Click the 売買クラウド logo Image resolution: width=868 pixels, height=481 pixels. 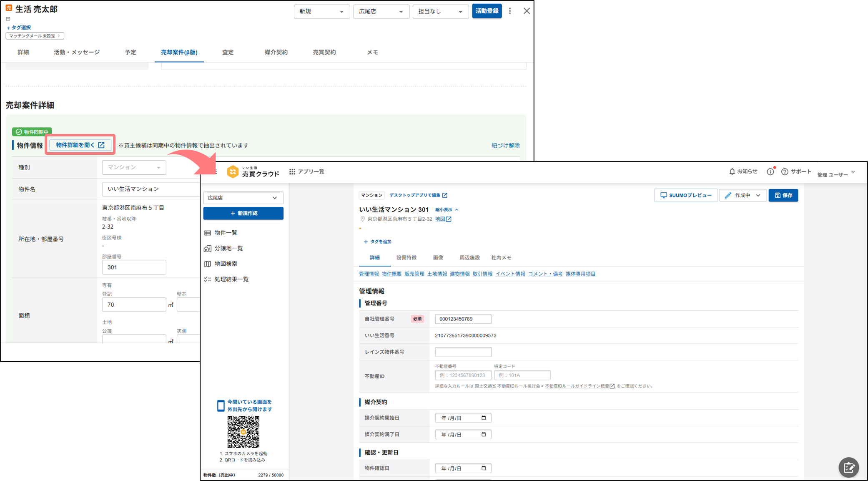point(253,171)
